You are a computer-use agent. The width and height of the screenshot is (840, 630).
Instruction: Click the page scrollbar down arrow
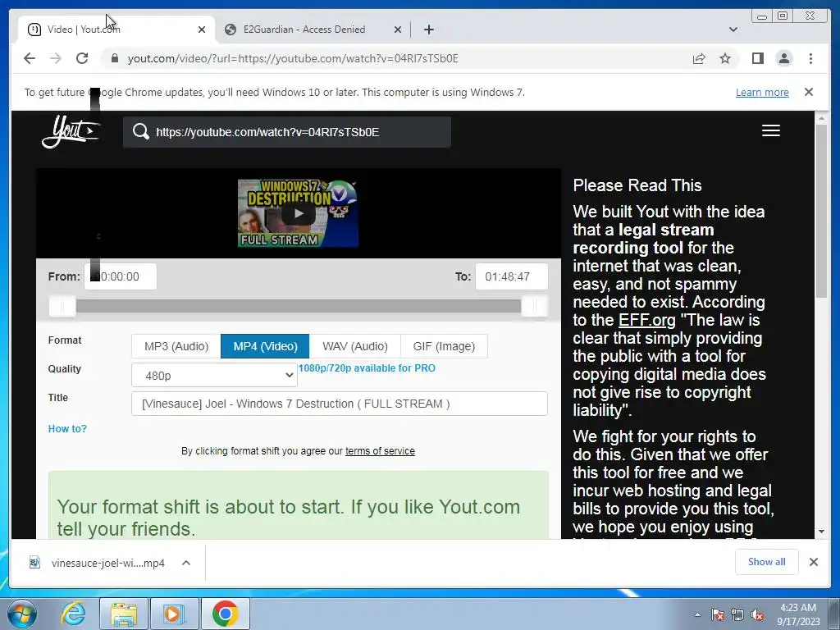(821, 532)
